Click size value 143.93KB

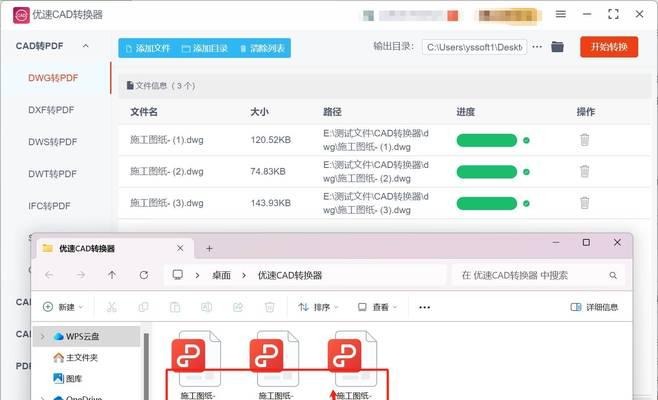(271, 203)
